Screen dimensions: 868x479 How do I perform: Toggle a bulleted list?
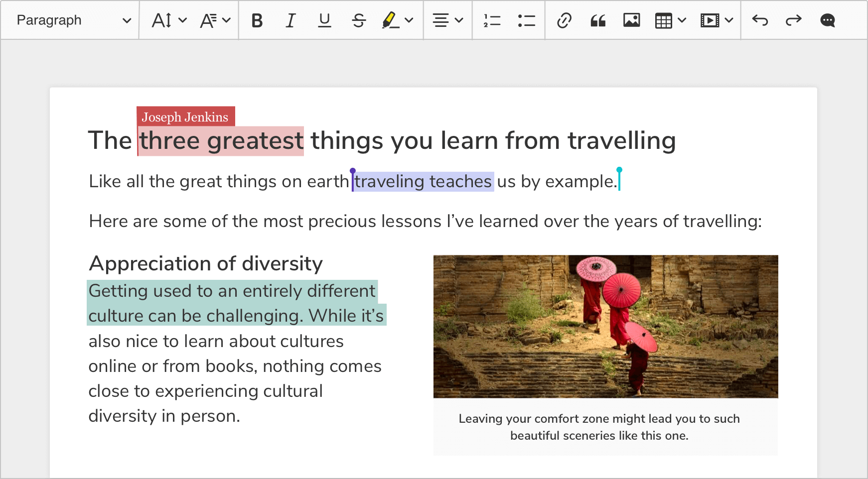click(526, 20)
